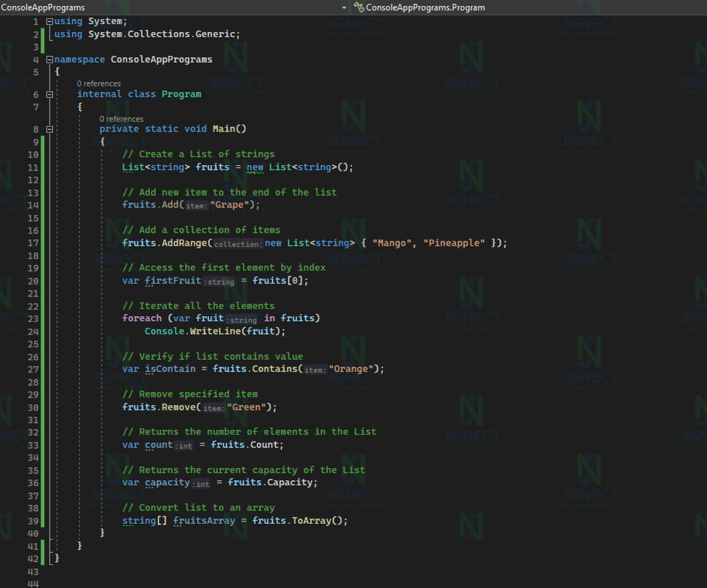Click System.Collections.Generic in the using line
The image size is (707, 588).
(162, 34)
